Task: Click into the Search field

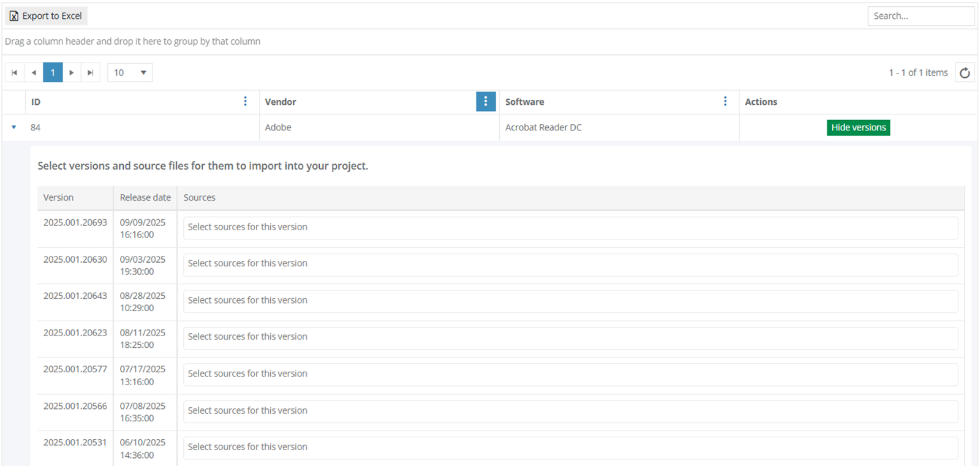Action: 920,16
